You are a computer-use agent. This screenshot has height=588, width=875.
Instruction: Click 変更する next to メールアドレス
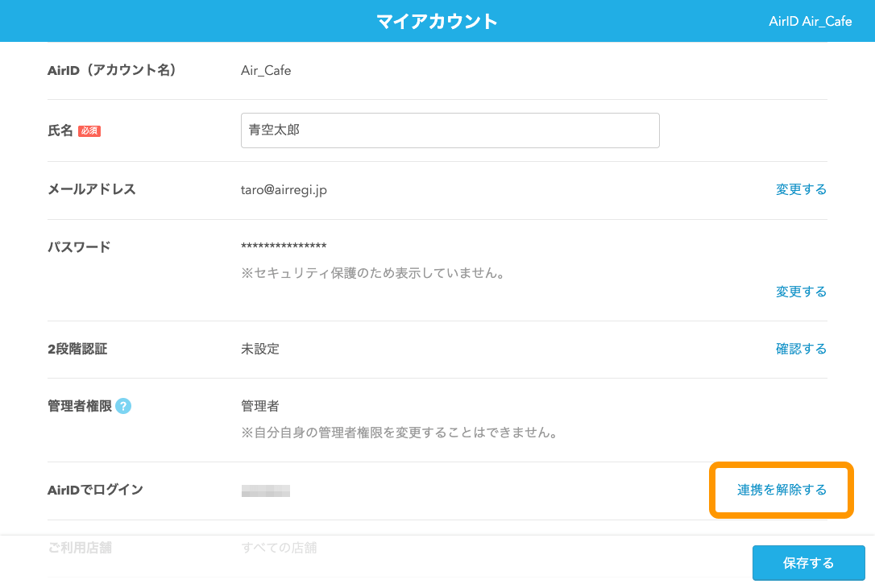(801, 189)
